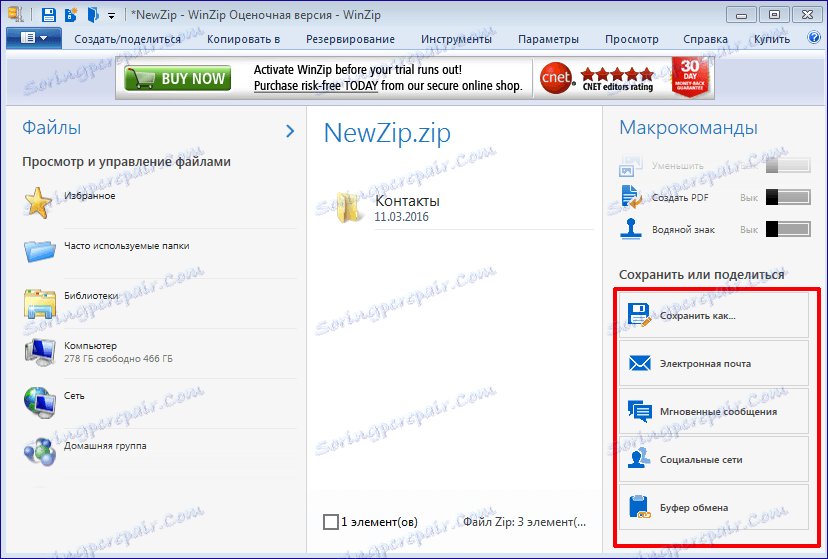Click the Электронная почта envelope icon
828x559 pixels.
pyautogui.click(x=639, y=363)
